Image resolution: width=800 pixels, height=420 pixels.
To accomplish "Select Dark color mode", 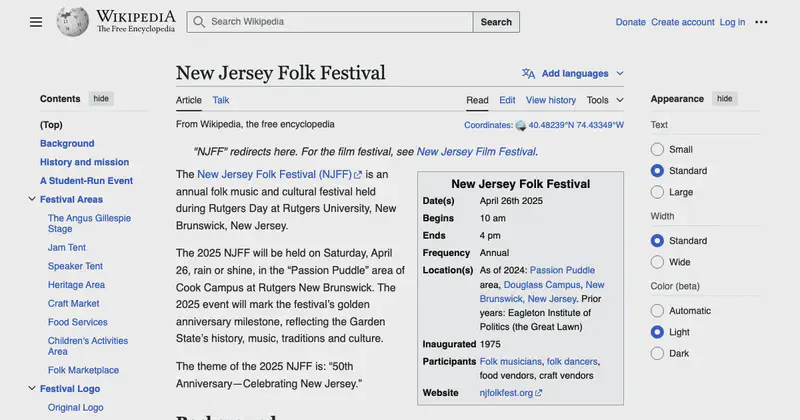I will tap(657, 354).
